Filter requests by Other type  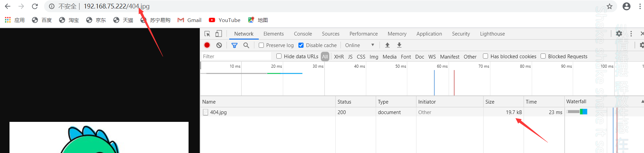(470, 57)
